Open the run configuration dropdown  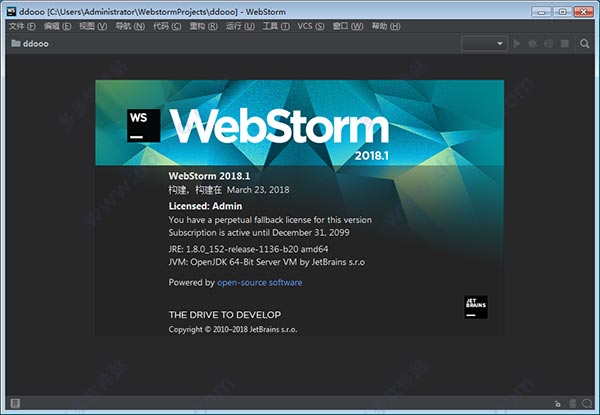[484, 44]
